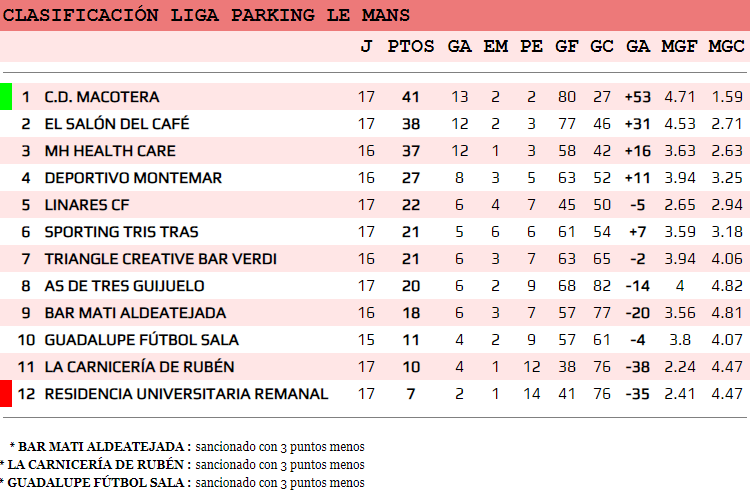Select BAR MATI ALDEATEJADA in table

pos(135,313)
